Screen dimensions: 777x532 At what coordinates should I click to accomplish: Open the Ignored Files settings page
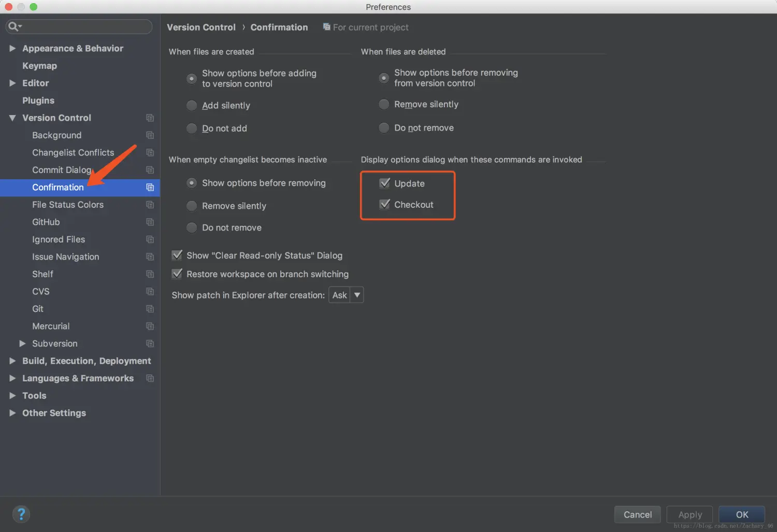tap(59, 239)
